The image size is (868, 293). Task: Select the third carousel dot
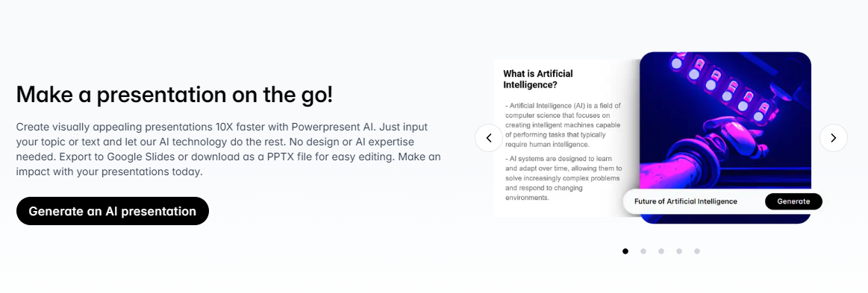point(661,251)
